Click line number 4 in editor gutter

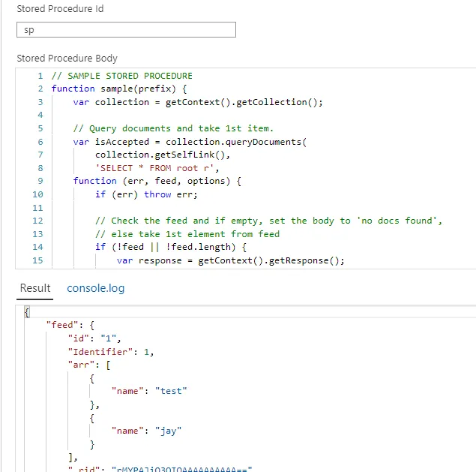(x=40, y=115)
